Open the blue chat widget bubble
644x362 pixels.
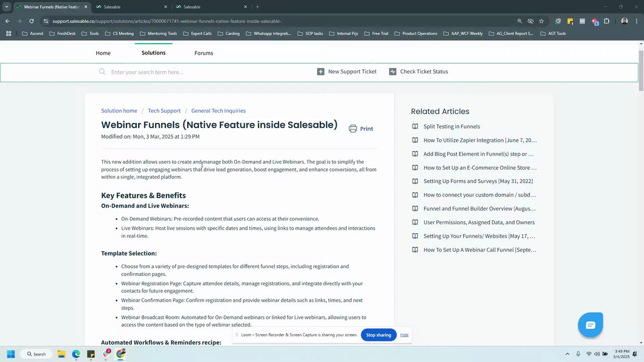[590, 325]
